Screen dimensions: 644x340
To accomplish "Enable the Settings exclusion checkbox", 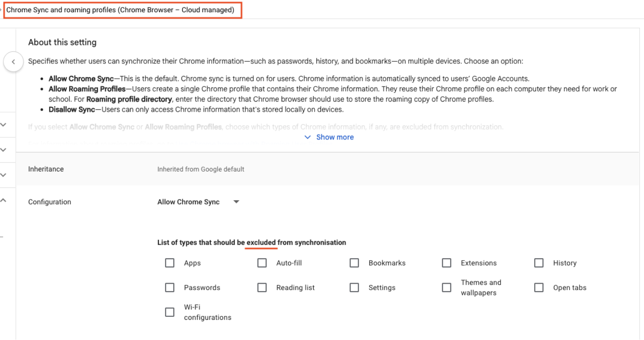I will click(354, 287).
